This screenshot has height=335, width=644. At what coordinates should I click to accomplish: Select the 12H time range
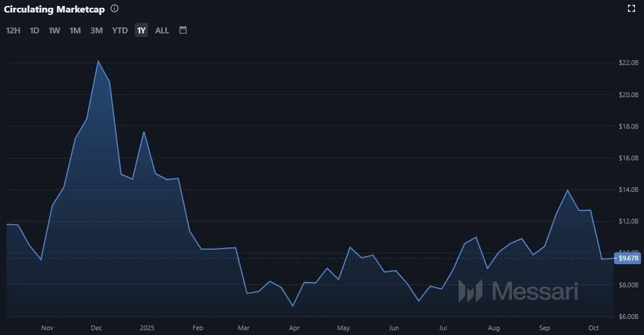(x=13, y=30)
